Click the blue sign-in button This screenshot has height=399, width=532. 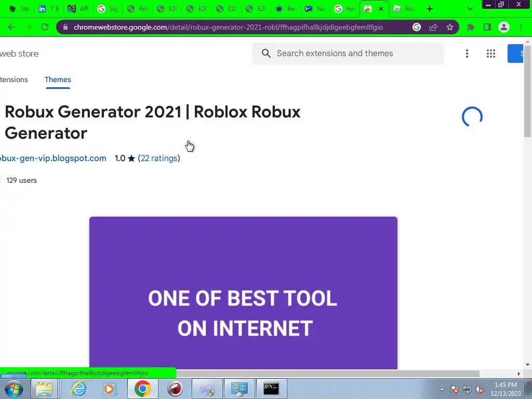click(515, 54)
